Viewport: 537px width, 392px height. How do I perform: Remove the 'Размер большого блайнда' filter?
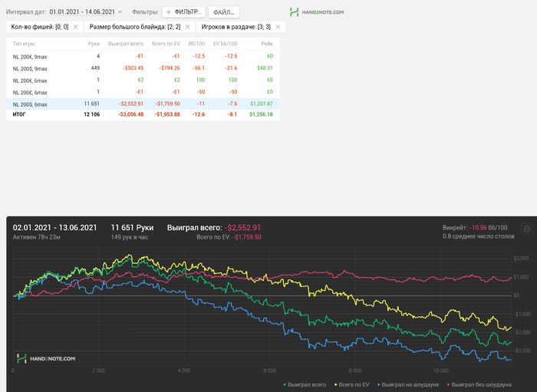188,27
